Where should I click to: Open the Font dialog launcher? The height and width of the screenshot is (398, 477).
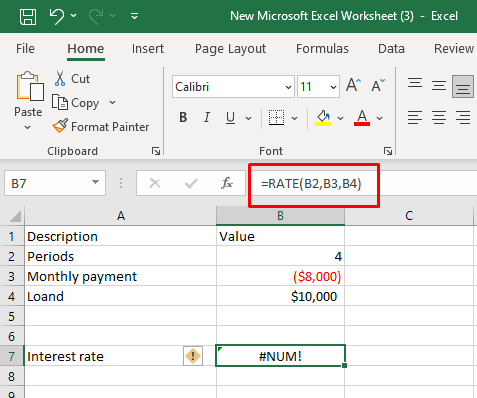pyautogui.click(x=388, y=151)
